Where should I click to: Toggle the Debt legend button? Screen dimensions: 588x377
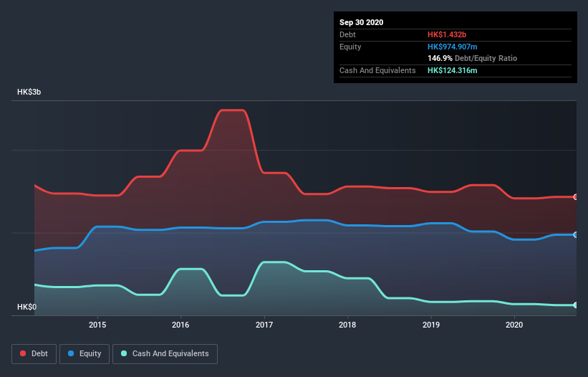[x=34, y=354]
